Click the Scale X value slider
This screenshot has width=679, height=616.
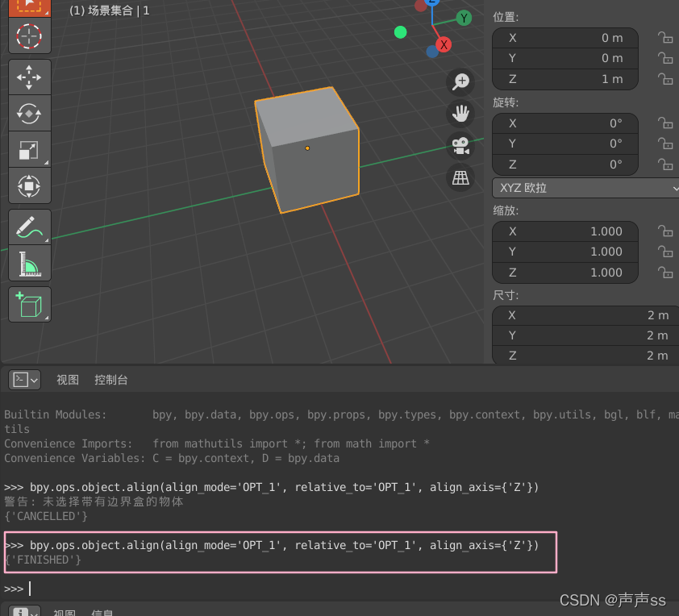tap(564, 231)
